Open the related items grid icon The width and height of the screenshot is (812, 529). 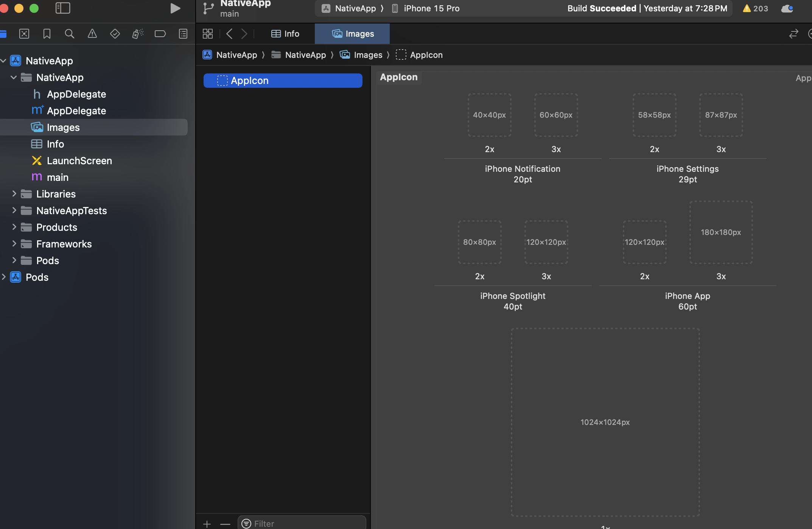208,34
